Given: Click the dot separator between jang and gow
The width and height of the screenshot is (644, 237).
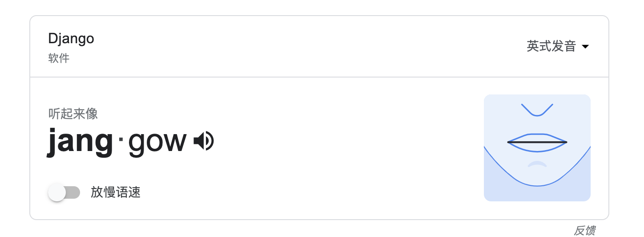Looking at the screenshot, I should coord(121,141).
